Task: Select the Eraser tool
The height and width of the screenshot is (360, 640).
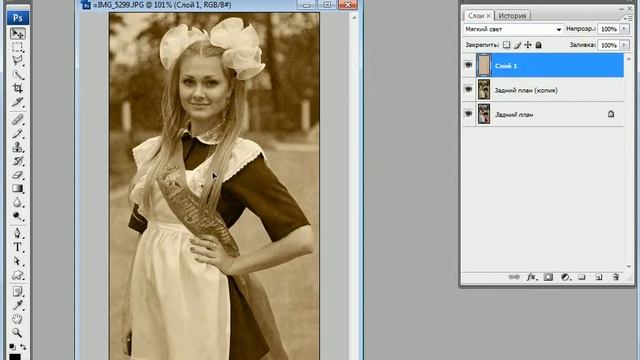Action: (x=17, y=175)
